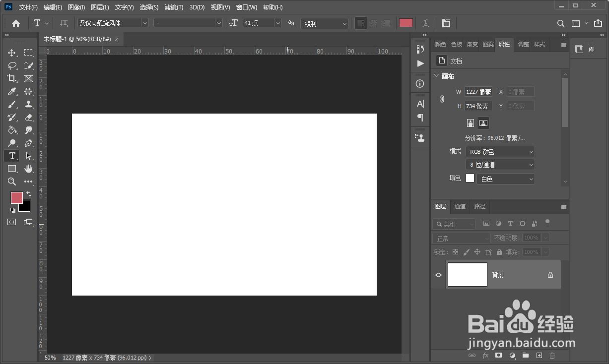Open the layer blend mode 正常 dropdown
Screen dimensions: 609x364
tap(461, 239)
